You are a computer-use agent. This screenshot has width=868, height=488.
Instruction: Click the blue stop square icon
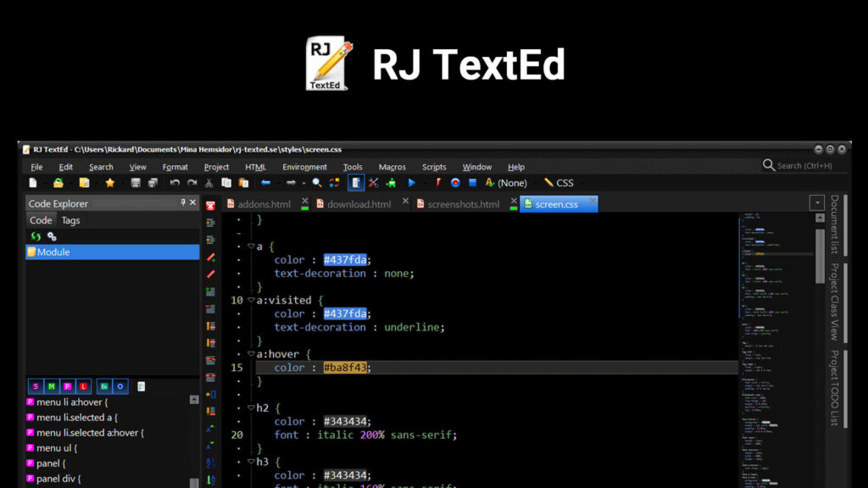(x=472, y=183)
